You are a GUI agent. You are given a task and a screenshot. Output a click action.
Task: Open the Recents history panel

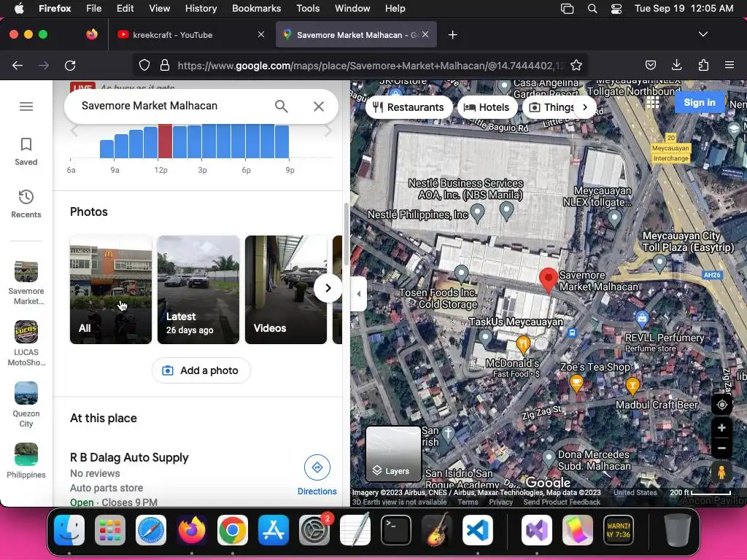pyautogui.click(x=26, y=204)
